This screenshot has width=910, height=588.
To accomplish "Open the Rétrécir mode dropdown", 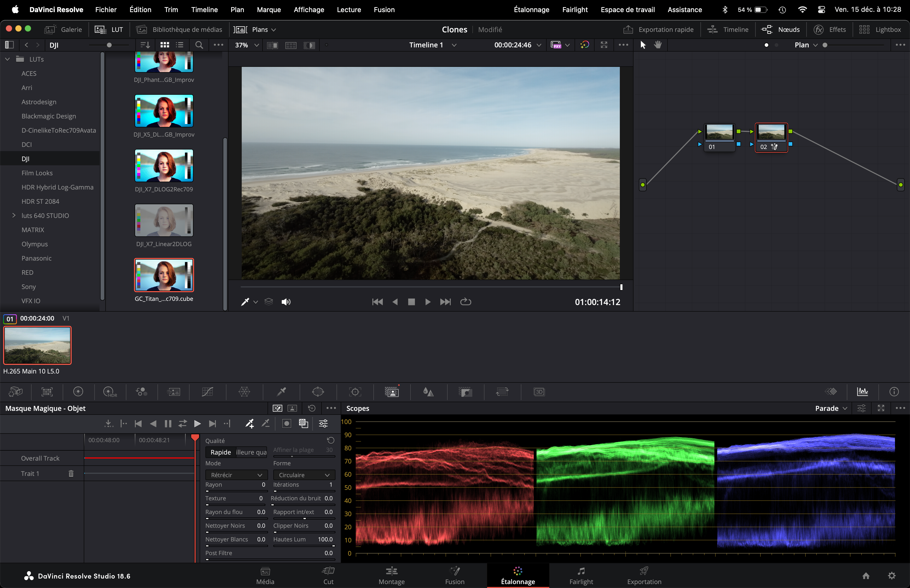I will 236,475.
